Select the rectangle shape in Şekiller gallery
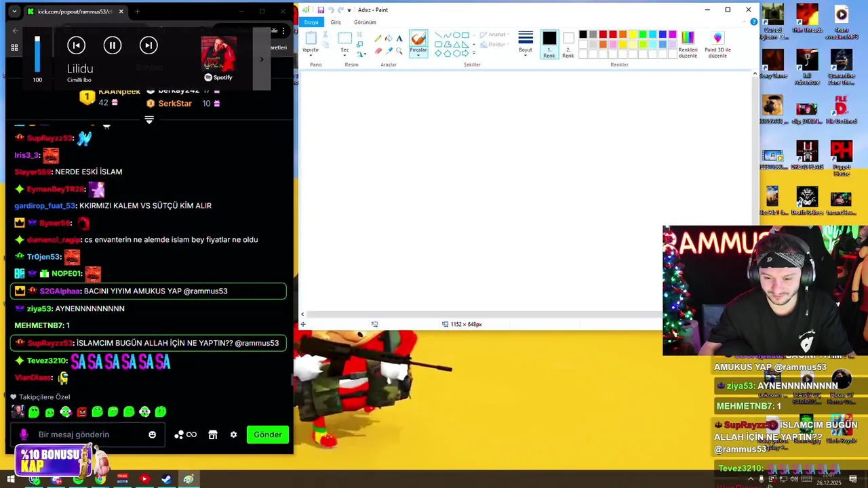The width and height of the screenshot is (868, 488). click(x=465, y=35)
